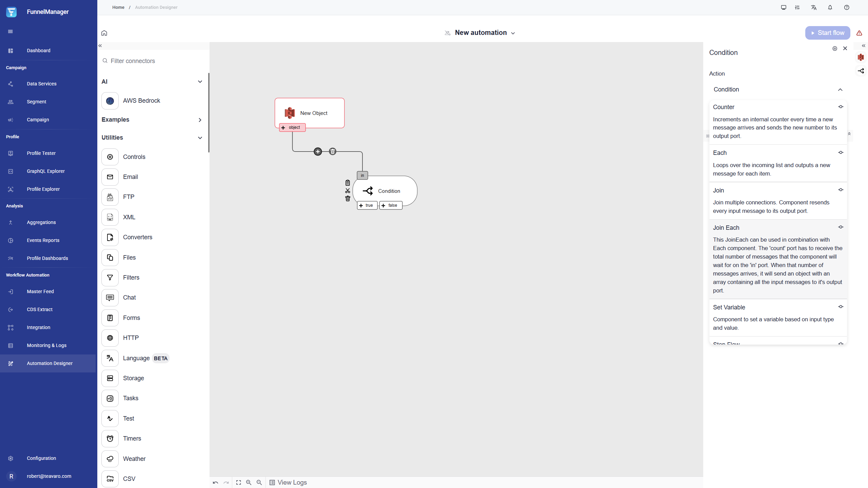Click the Start flow button
Image resolution: width=868 pixels, height=488 pixels.
pyautogui.click(x=828, y=33)
